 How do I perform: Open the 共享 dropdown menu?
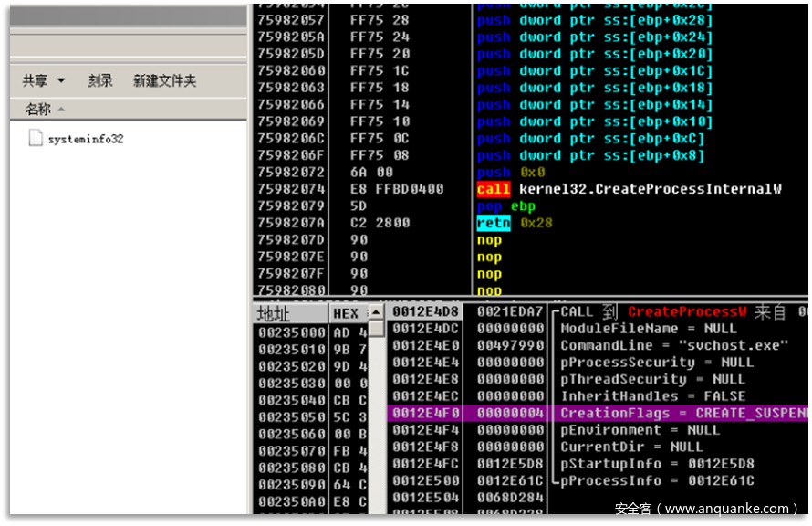tap(44, 80)
